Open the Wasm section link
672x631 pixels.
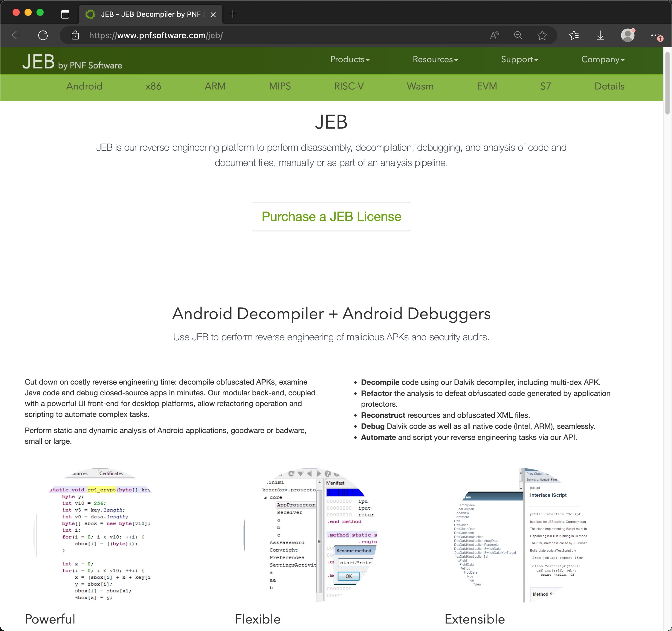[420, 86]
